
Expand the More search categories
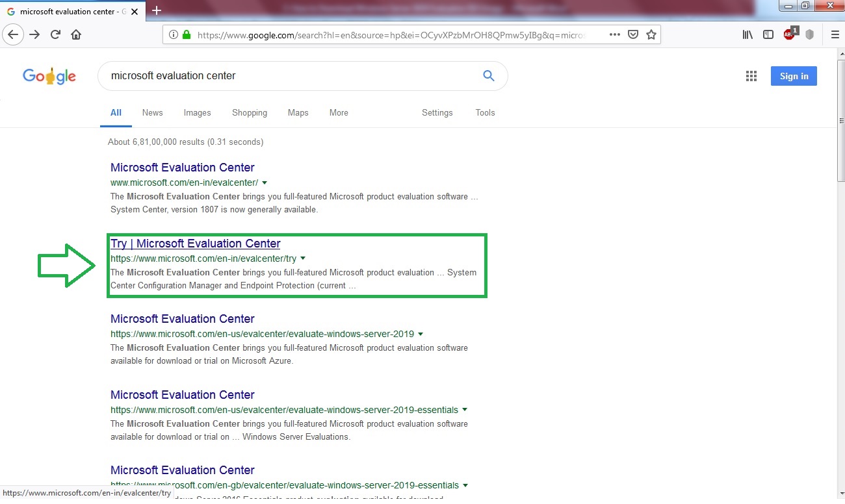point(339,112)
